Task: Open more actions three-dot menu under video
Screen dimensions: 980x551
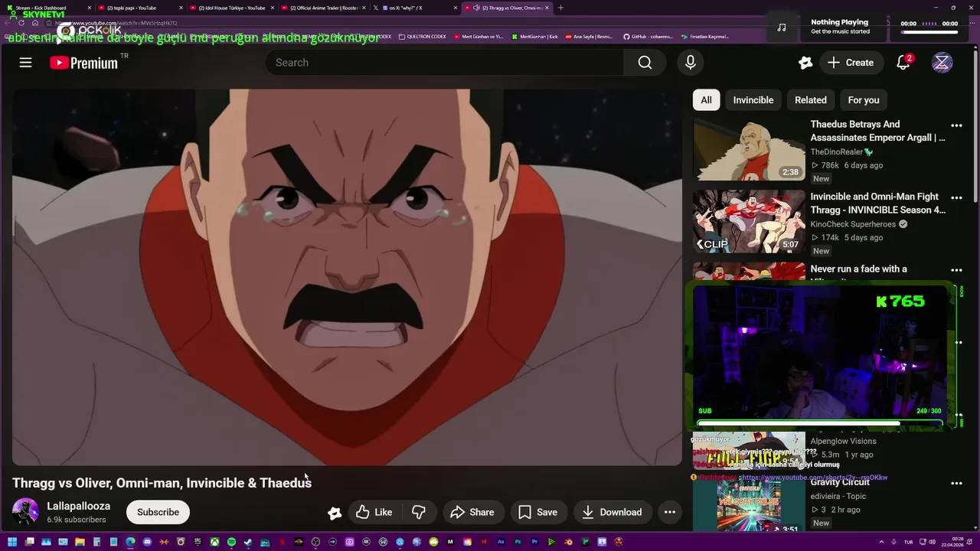Action: tap(669, 512)
